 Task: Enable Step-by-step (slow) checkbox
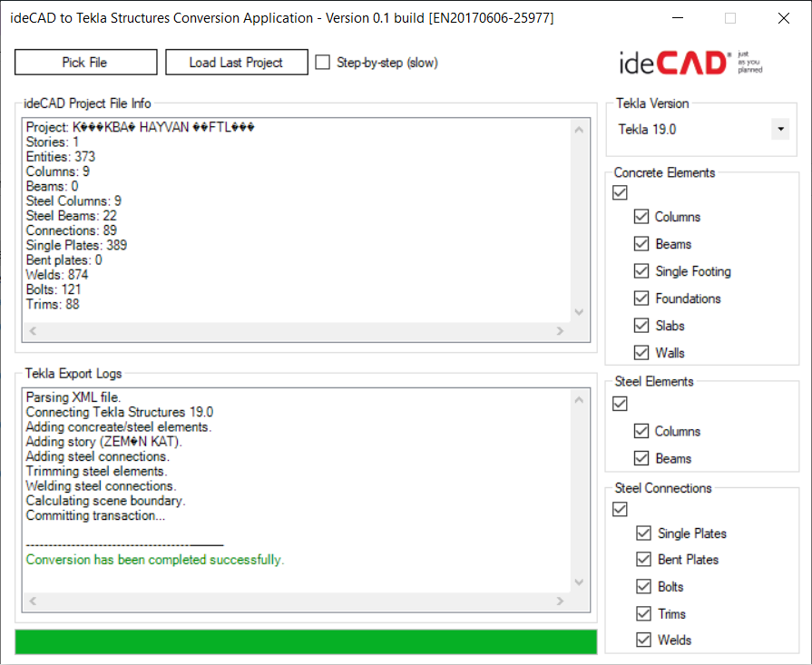coord(323,63)
